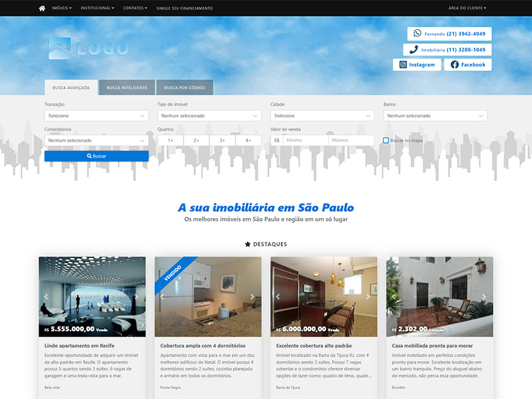
Task: Click previous arrow on Excelente cobertura photo
Action: coord(277,297)
